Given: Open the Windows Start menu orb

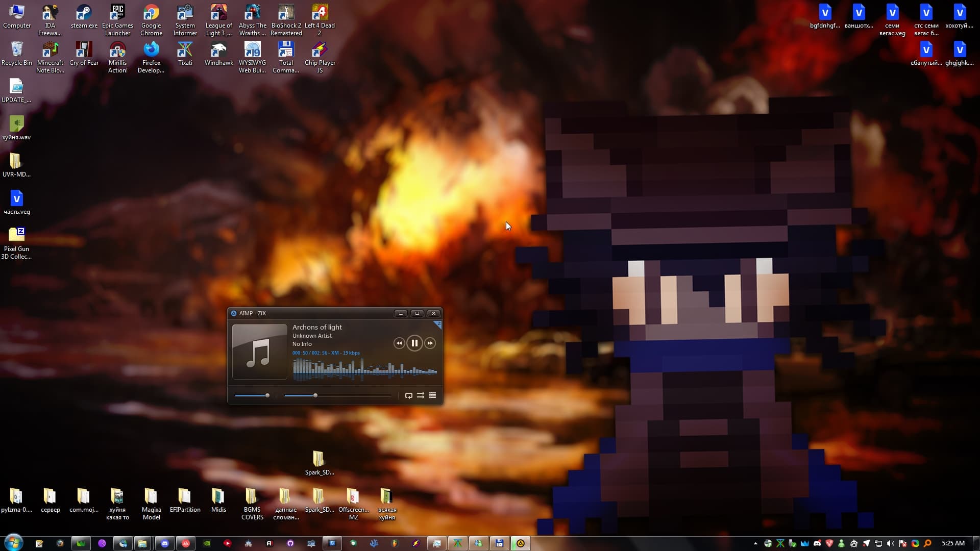Looking at the screenshot, I should coord(14,543).
